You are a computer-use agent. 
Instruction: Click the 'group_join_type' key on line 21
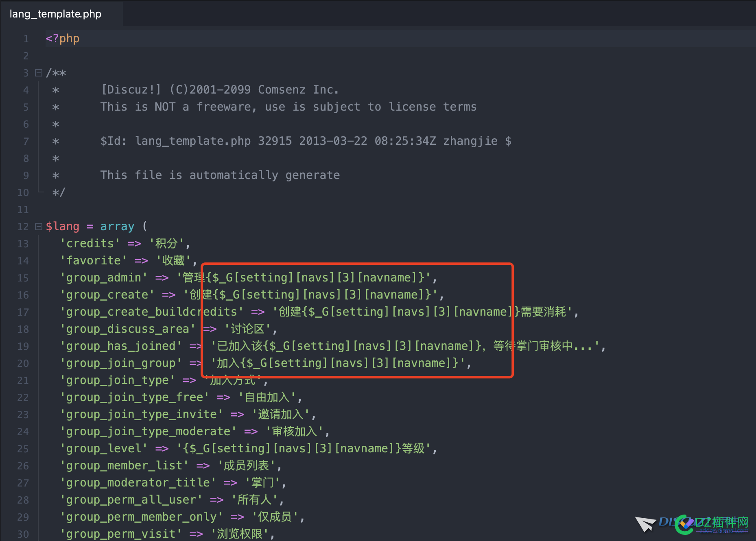pyautogui.click(x=117, y=380)
